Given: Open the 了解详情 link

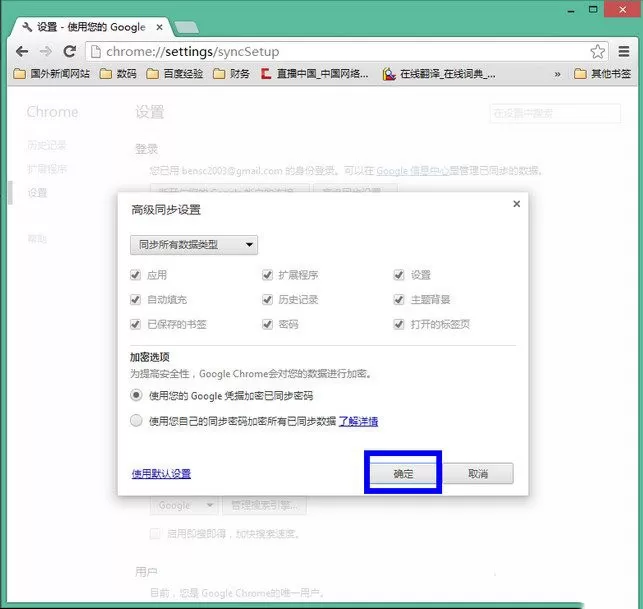Looking at the screenshot, I should pyautogui.click(x=358, y=421).
